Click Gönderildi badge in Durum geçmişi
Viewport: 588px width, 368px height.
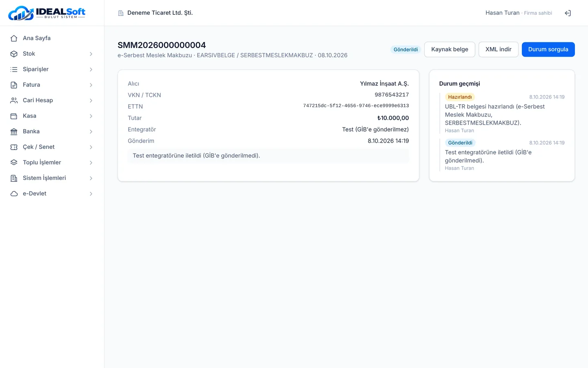460,143
